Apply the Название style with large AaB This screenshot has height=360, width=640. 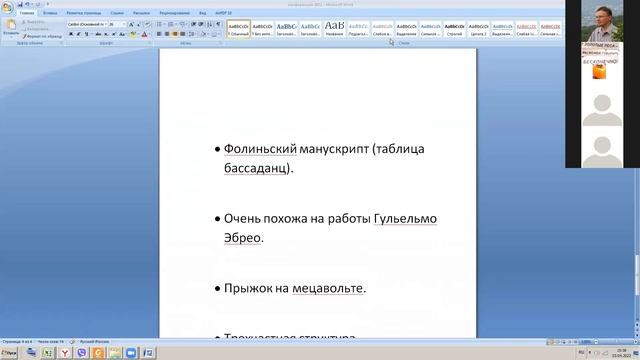click(334, 29)
